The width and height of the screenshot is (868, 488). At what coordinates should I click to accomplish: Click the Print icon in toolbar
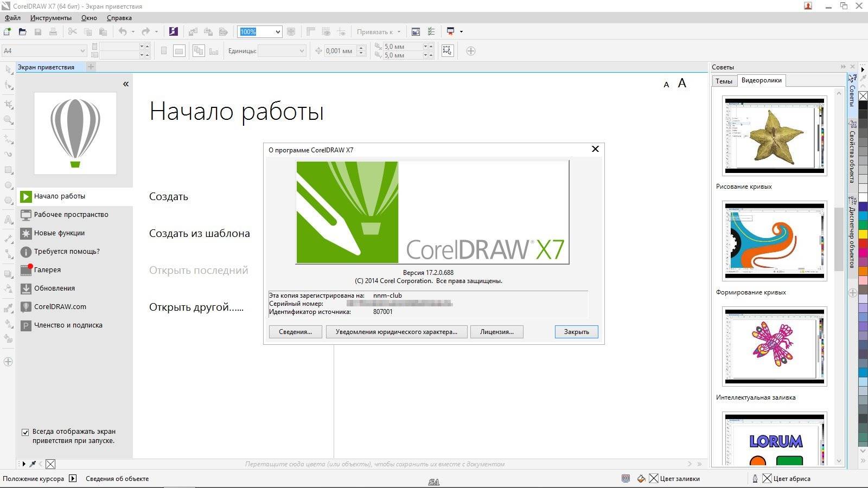point(53,32)
